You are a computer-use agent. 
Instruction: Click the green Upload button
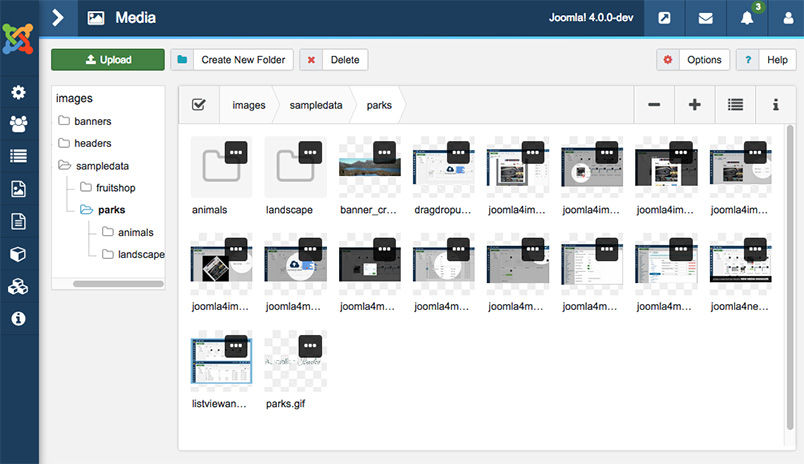point(108,60)
